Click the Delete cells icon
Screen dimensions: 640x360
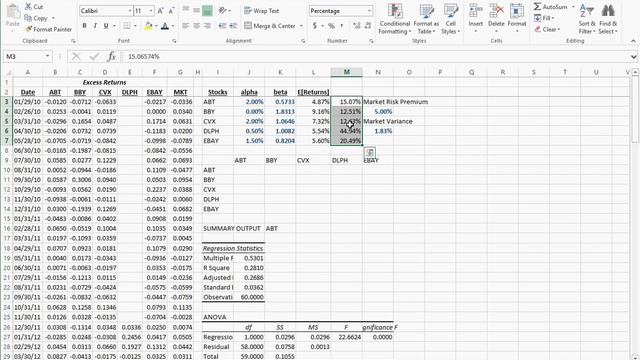(x=496, y=11)
